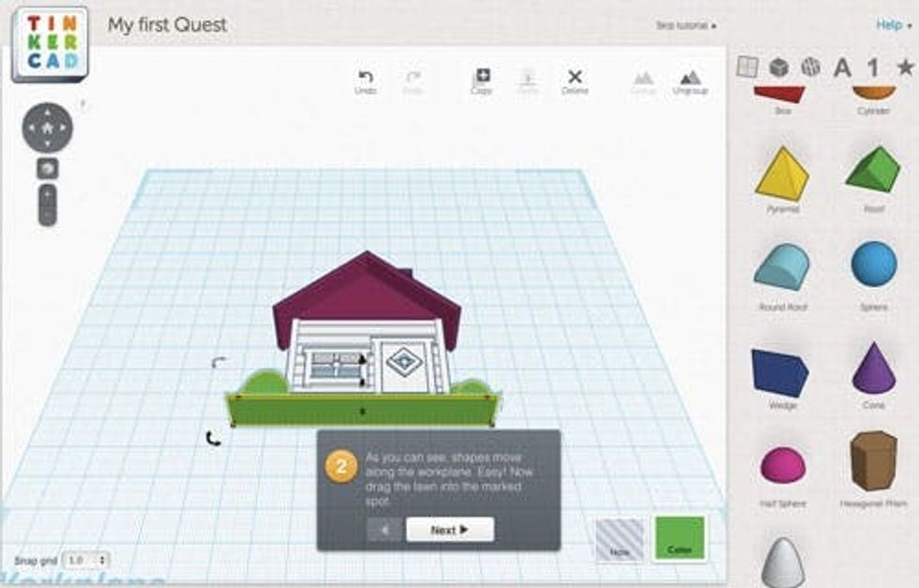Select the yellow Pyramid shape

[x=782, y=175]
